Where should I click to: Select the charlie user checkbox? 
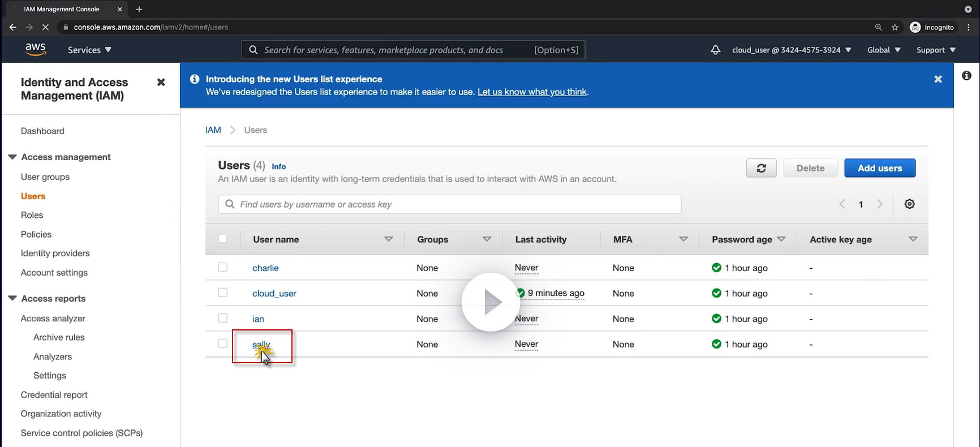click(x=223, y=267)
